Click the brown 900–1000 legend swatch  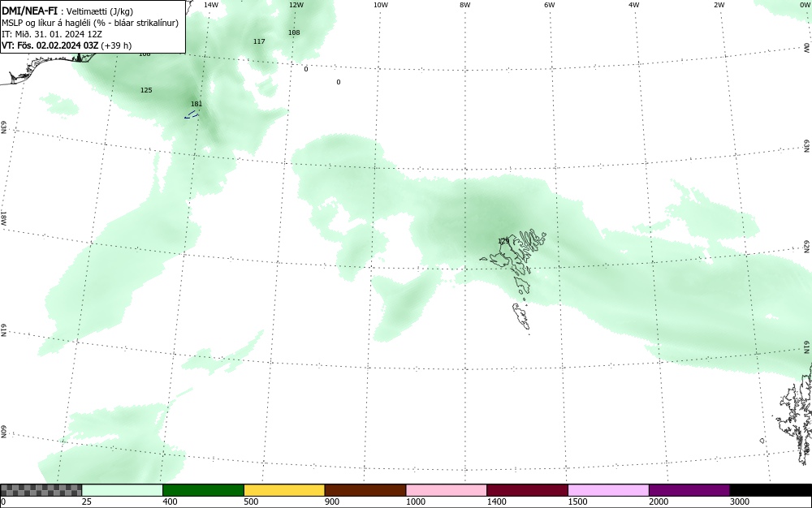(365, 490)
